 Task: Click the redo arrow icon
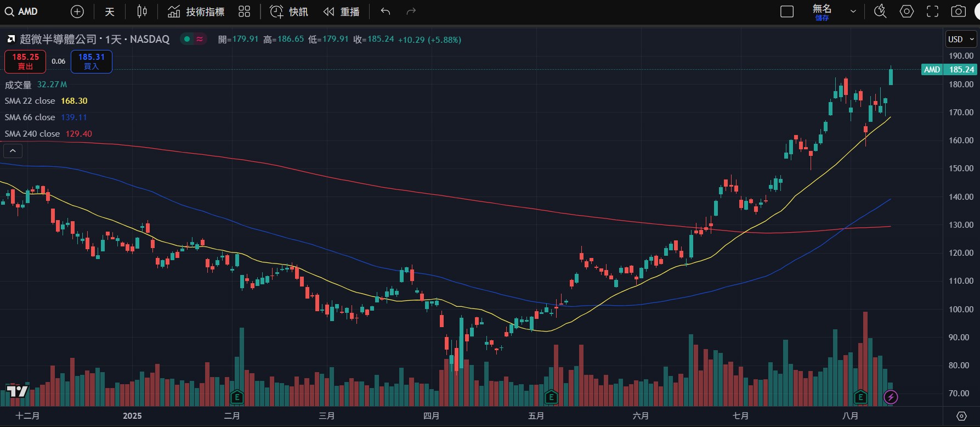tap(411, 12)
